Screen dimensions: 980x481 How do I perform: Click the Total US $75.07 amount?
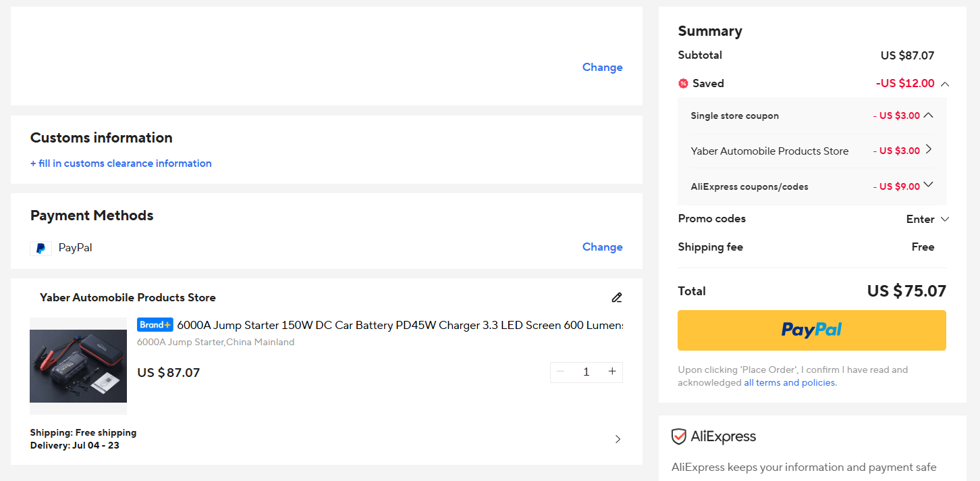(906, 291)
